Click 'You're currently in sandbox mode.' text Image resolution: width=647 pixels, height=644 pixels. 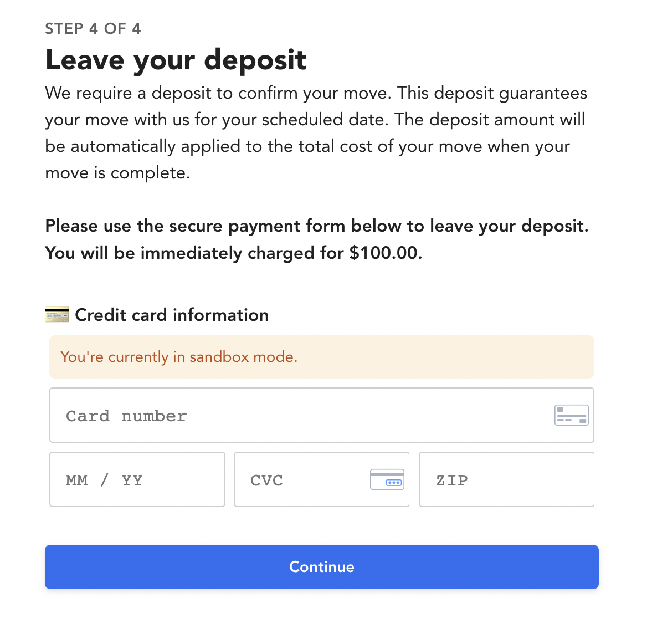[x=179, y=357]
